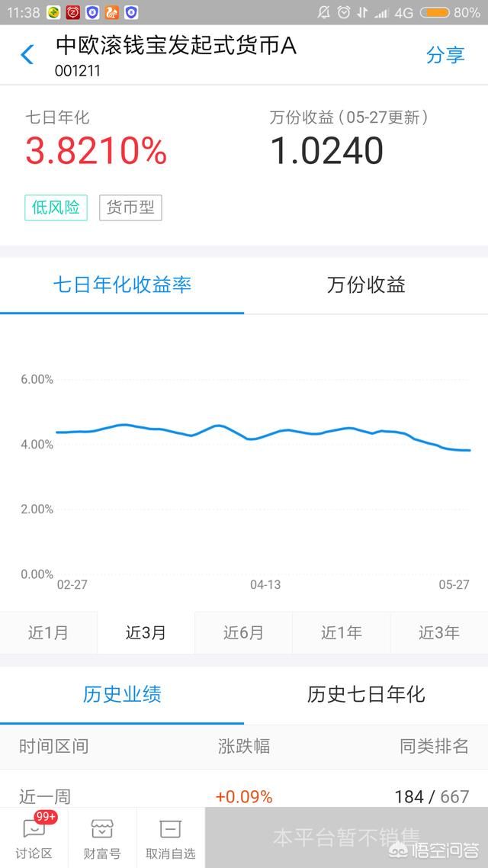Tap the 货币型 fund type tag
This screenshot has width=488, height=868.
click(x=130, y=207)
